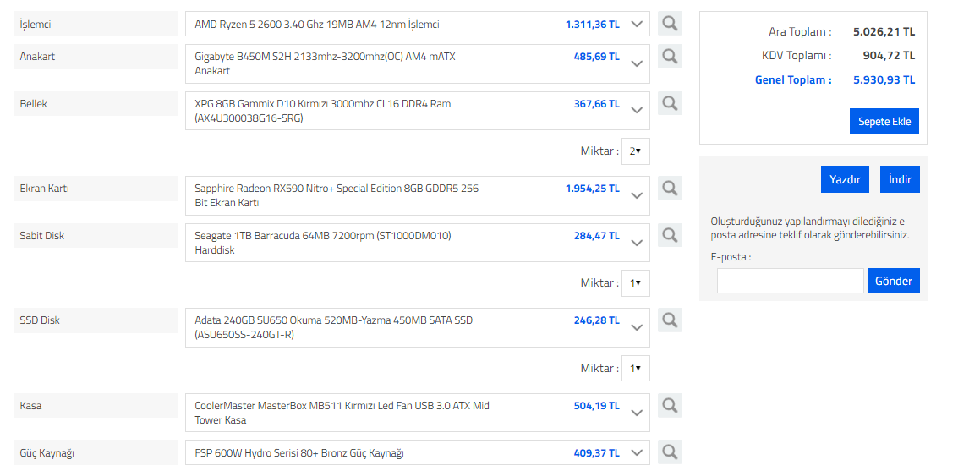Open the Adata 240GB SU650 dropdown chevron
Viewport: 980px width, 471px height.
point(636,326)
